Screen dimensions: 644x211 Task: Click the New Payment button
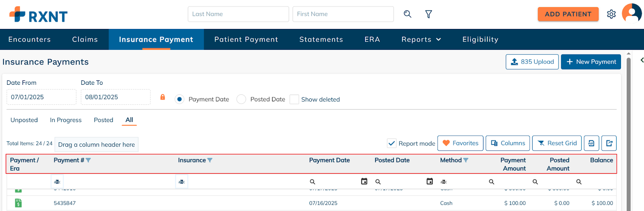pos(590,62)
